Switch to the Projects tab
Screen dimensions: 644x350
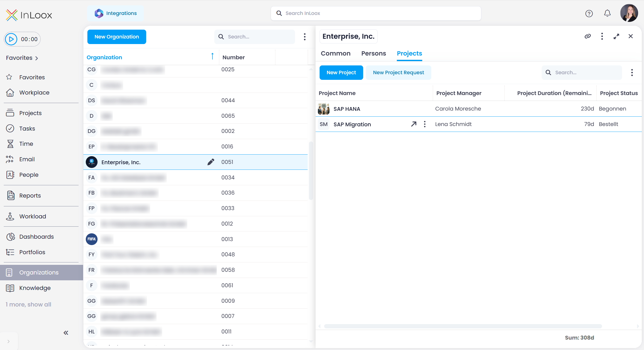pos(409,53)
